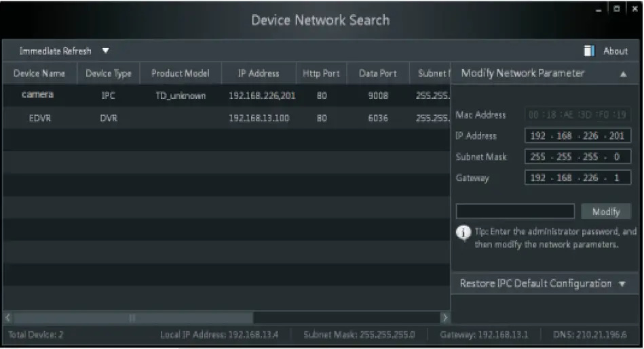
Task: Collapse the Modify Network Parameter panel
Action: coord(623,74)
